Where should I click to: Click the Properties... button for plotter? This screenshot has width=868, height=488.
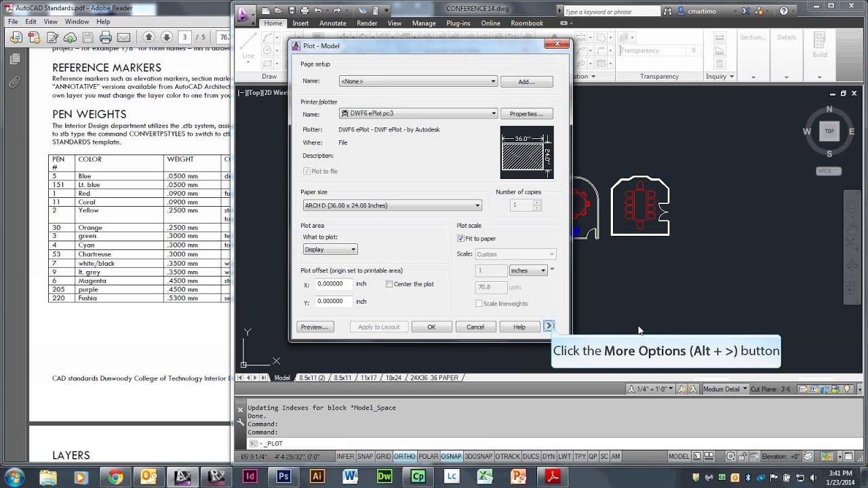[x=526, y=114]
